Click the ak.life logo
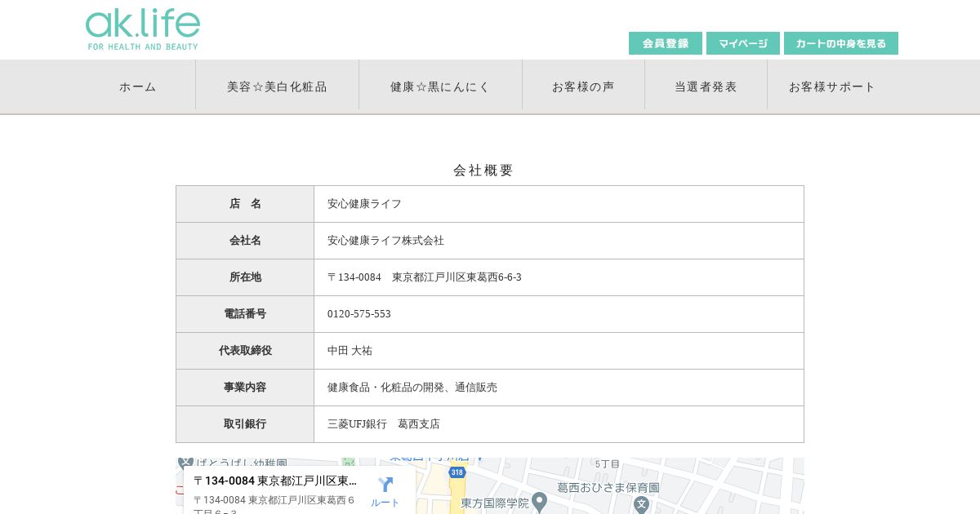 tap(143, 29)
